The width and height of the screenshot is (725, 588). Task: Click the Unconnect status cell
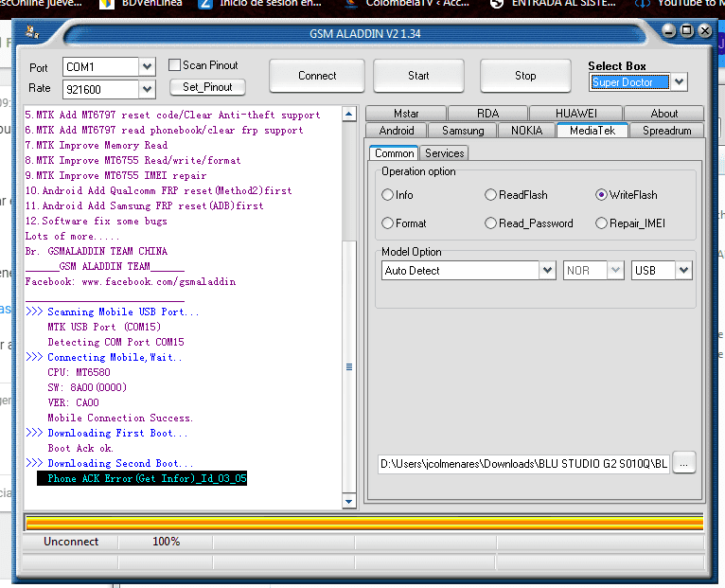pos(71,542)
